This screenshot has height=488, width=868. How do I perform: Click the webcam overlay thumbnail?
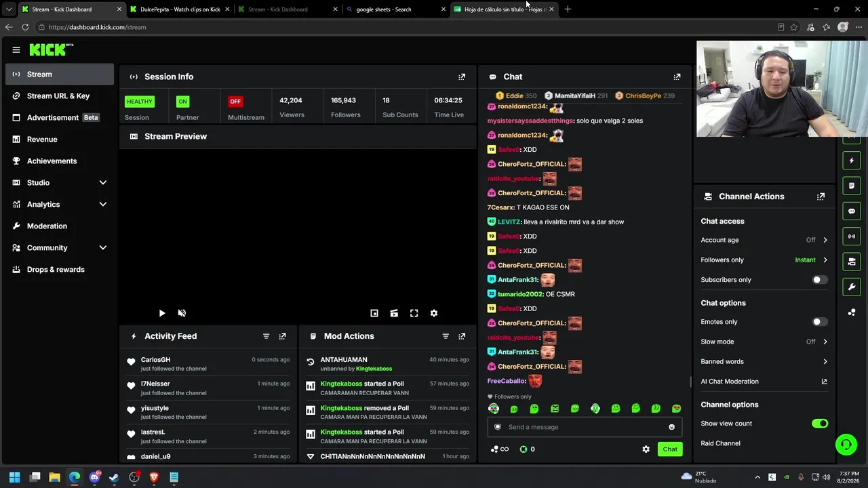[781, 89]
